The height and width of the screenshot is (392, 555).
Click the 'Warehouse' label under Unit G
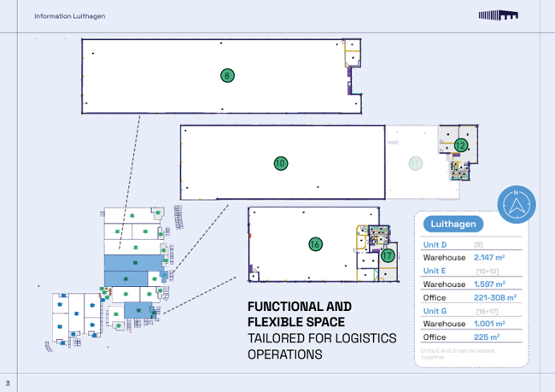point(444,324)
